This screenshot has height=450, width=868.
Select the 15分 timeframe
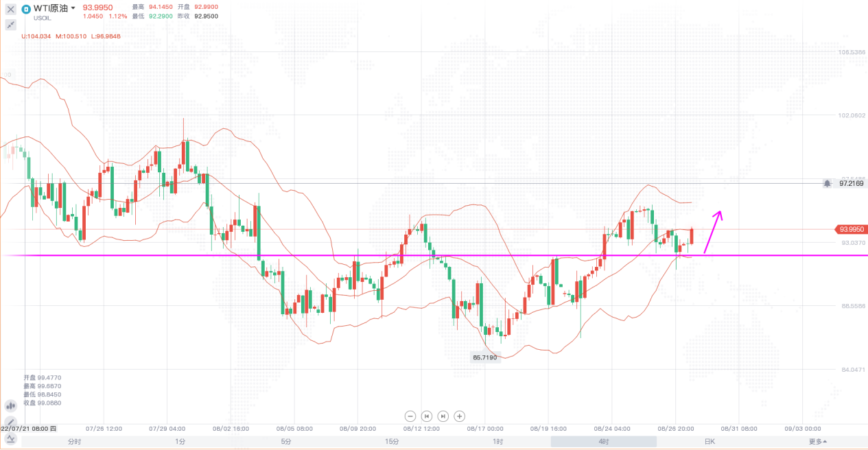point(392,442)
